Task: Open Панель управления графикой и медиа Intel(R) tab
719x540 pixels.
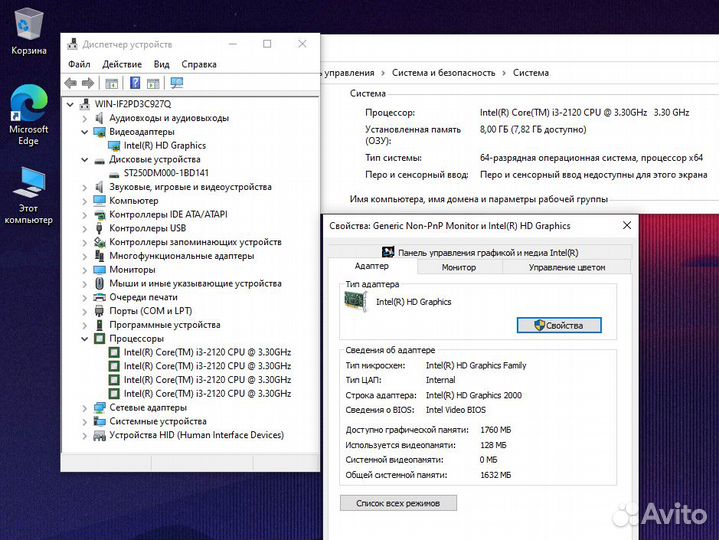Action: pos(480,252)
